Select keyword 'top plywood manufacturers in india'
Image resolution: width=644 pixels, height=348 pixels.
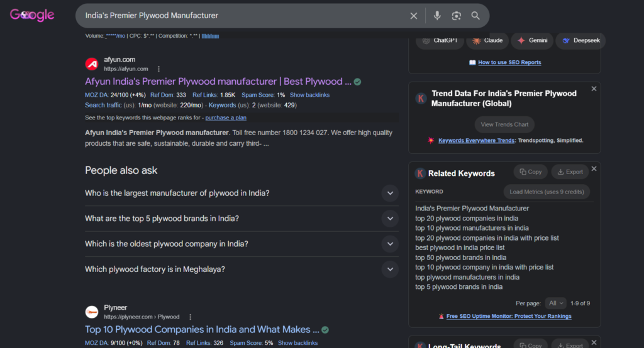[x=467, y=278]
